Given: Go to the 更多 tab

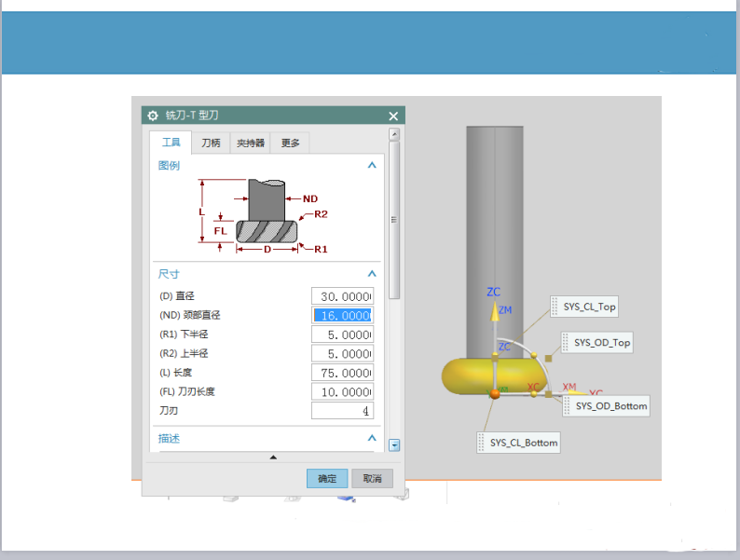Looking at the screenshot, I should [291, 143].
